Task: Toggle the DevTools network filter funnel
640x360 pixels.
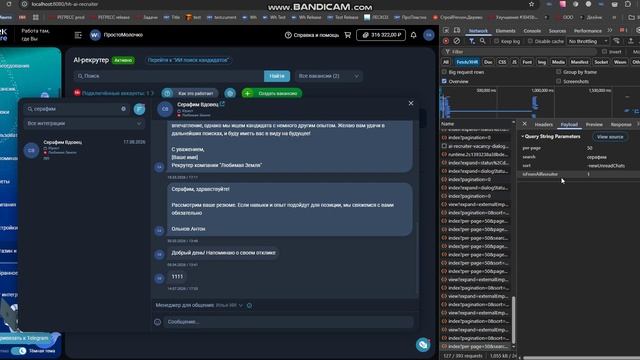Action: pyautogui.click(x=472, y=41)
